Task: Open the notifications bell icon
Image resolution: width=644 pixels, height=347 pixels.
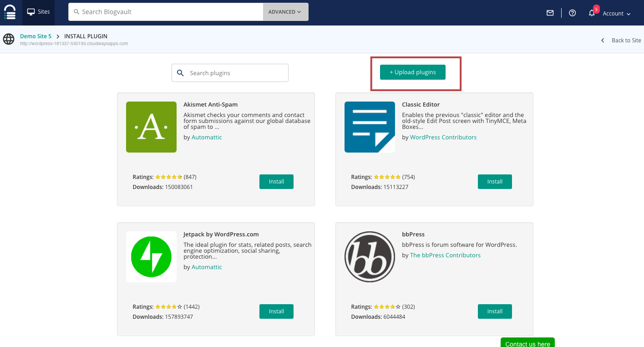Action: [x=592, y=13]
